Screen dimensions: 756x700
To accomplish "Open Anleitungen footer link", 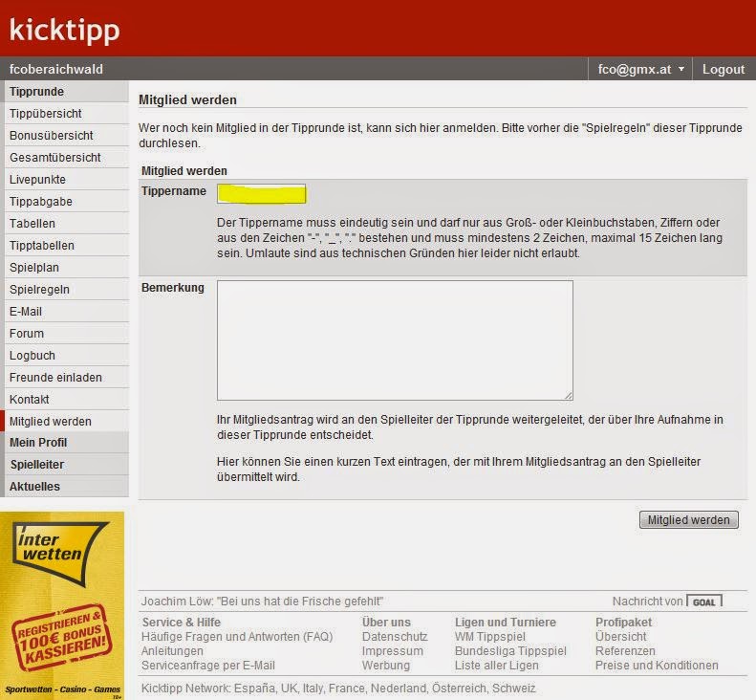I will point(172,651).
